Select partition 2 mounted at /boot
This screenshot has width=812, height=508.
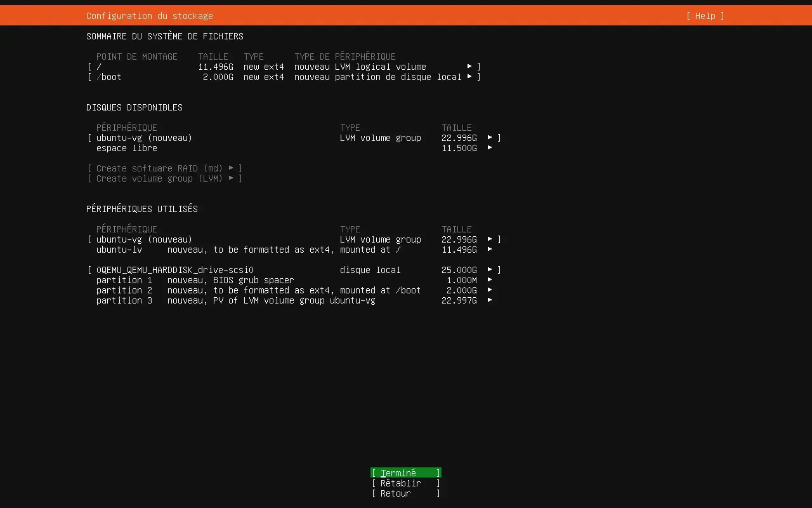click(x=294, y=290)
